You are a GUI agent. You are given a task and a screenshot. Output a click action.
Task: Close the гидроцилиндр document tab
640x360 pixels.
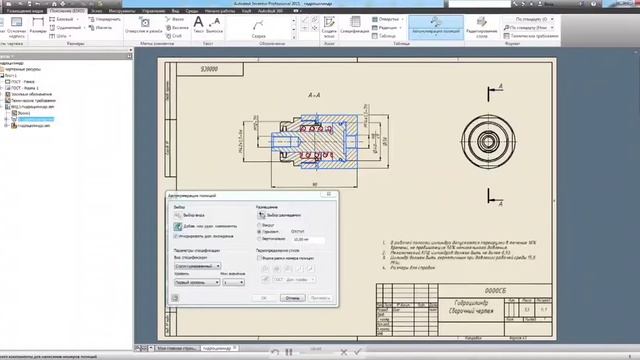point(236,348)
